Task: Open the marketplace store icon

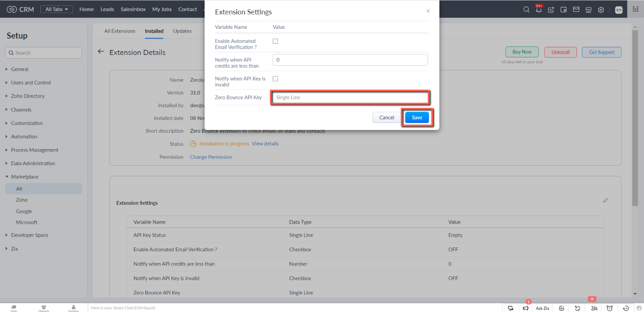Action: point(588,10)
